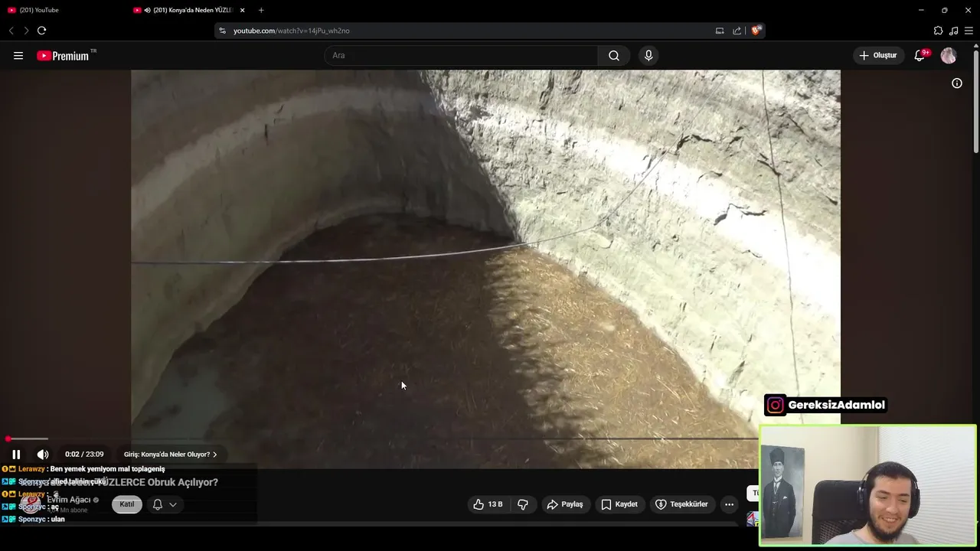This screenshot has height=551, width=980.
Task: Open browser extensions puzzle icon
Action: click(938, 31)
